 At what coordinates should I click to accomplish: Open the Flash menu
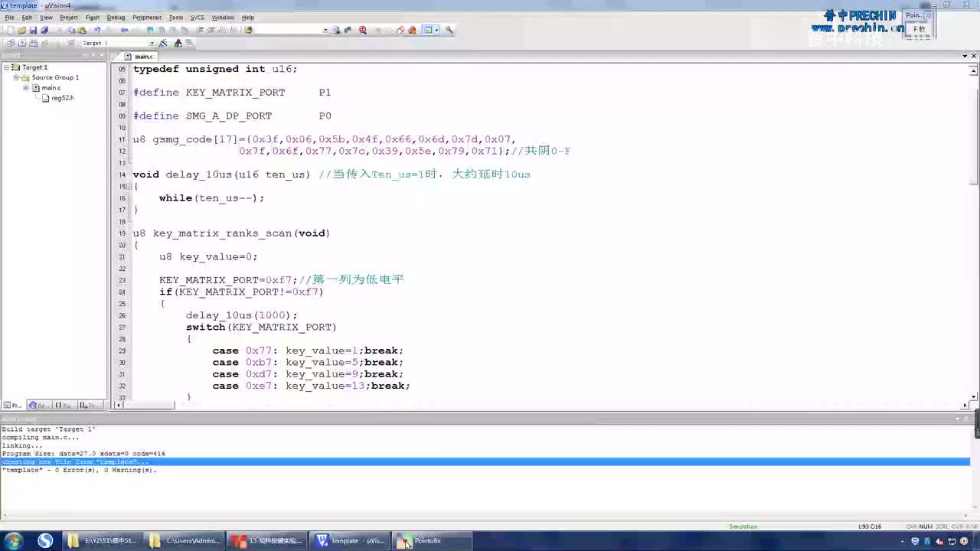point(93,17)
